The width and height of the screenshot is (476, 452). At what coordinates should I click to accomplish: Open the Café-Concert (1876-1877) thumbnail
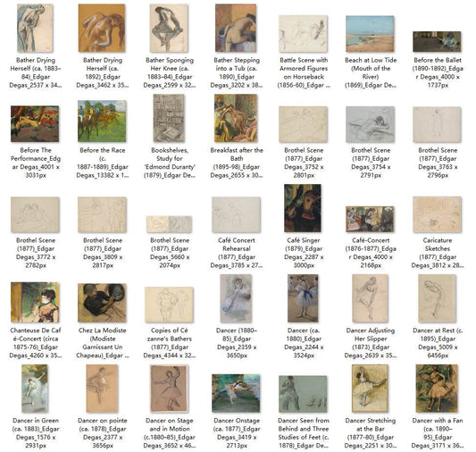click(370, 219)
